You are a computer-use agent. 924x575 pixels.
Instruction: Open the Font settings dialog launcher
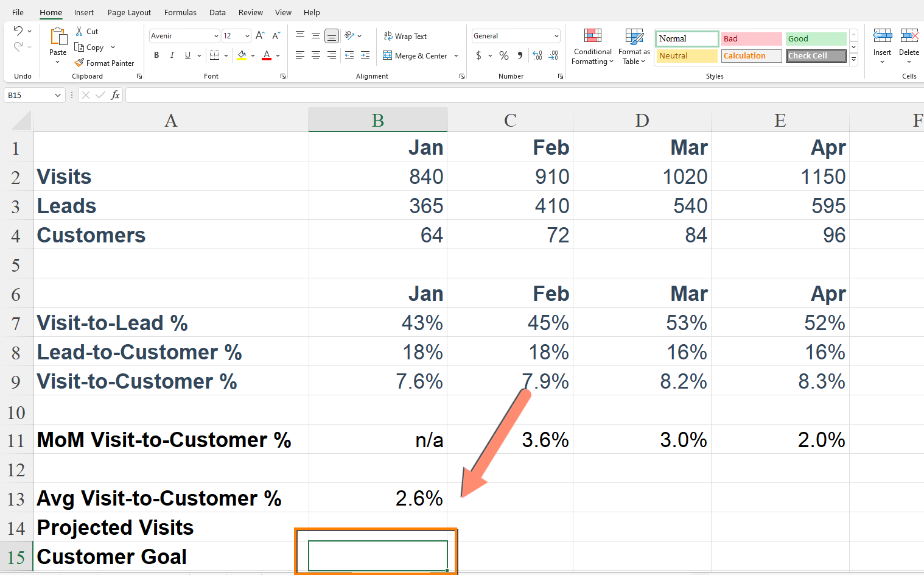(x=283, y=76)
